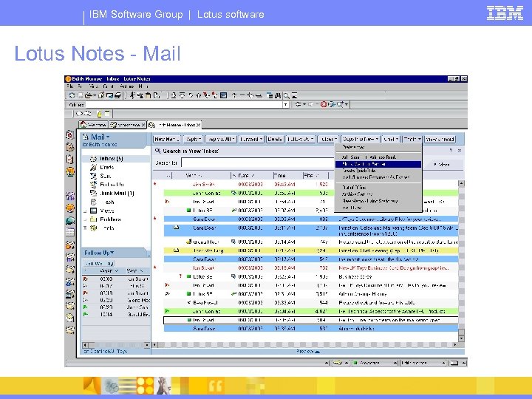532x399 pixels.
Task: Sort mail by the Who column
Action: click(x=201, y=175)
